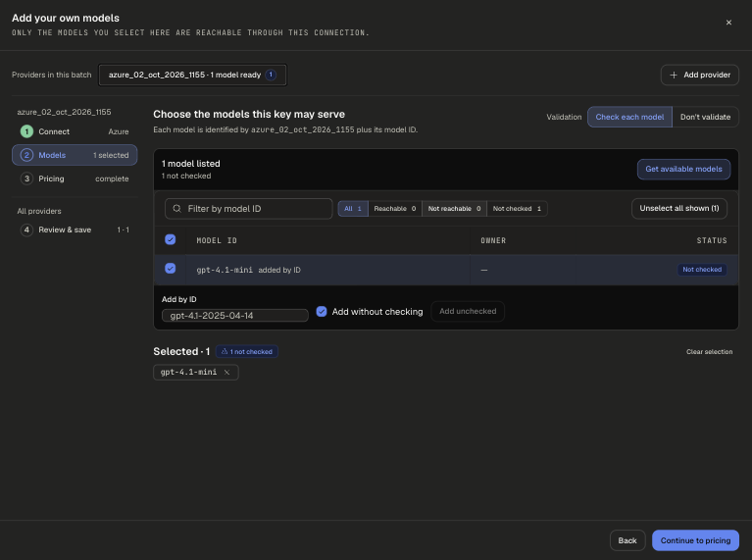Click Back button

[x=627, y=540]
